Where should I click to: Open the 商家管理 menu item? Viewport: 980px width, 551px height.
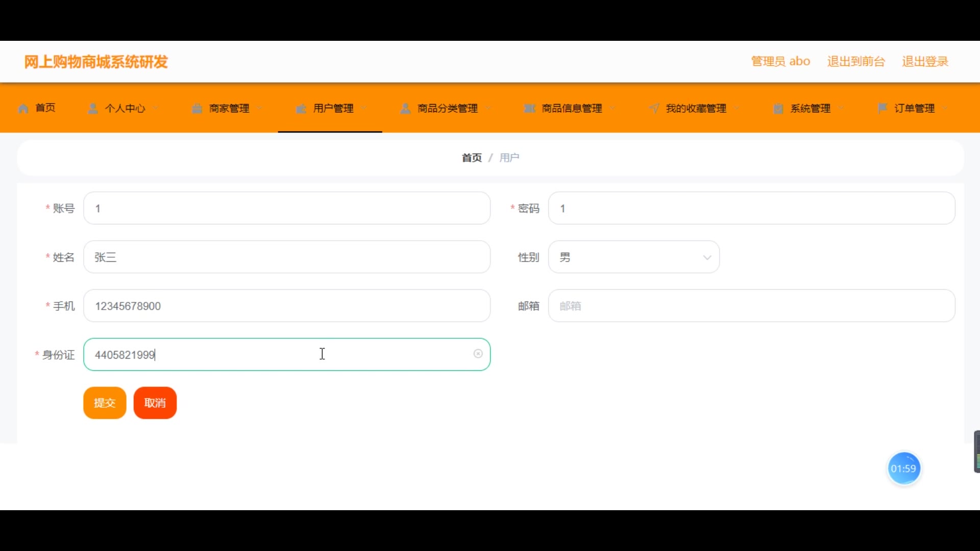(x=229, y=109)
